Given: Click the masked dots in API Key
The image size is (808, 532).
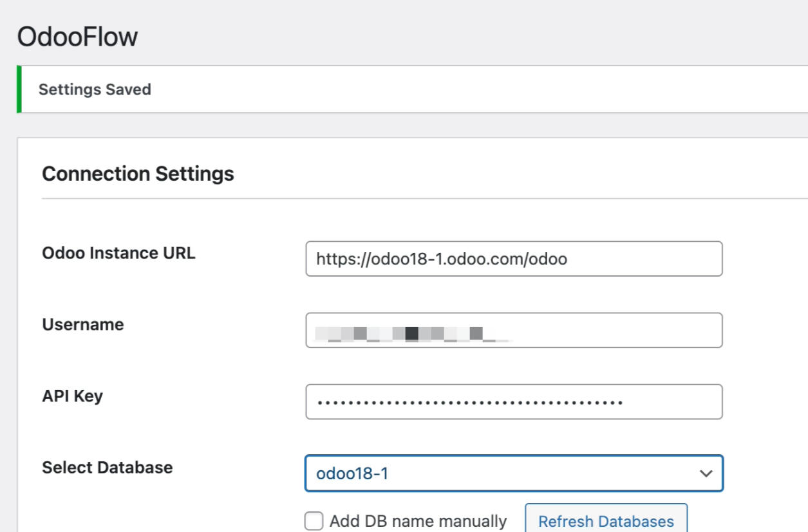Looking at the screenshot, I should pyautogui.click(x=469, y=403).
